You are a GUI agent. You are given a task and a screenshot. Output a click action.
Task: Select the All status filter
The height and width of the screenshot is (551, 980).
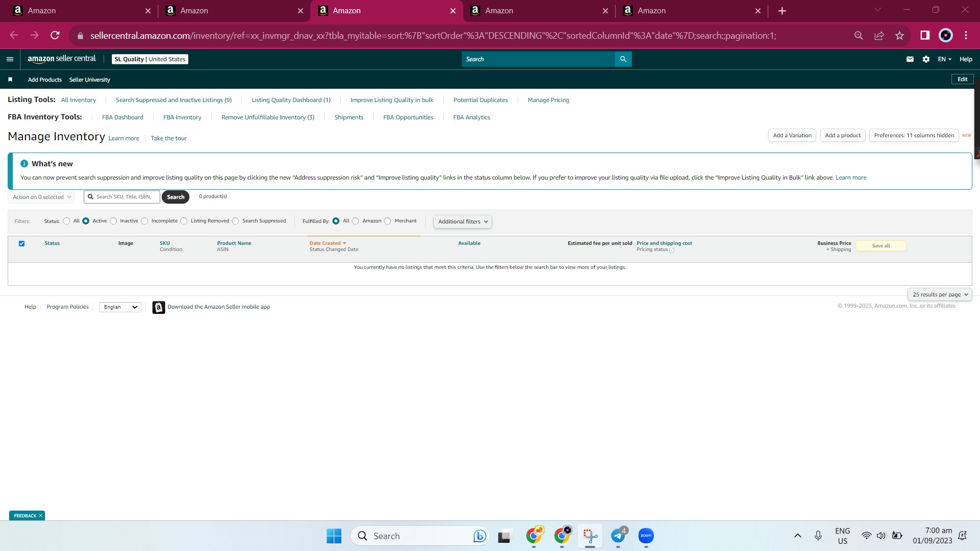click(x=66, y=221)
